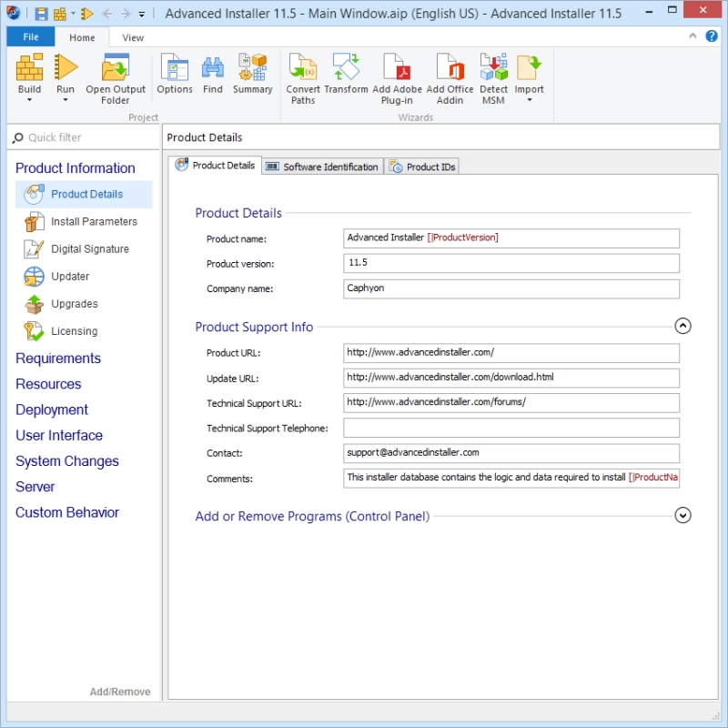728x728 pixels.
Task: Click the Technical Support URL field
Action: 511,403
